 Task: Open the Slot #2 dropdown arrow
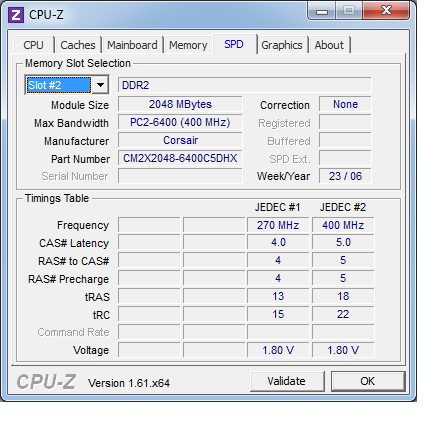pyautogui.click(x=100, y=85)
